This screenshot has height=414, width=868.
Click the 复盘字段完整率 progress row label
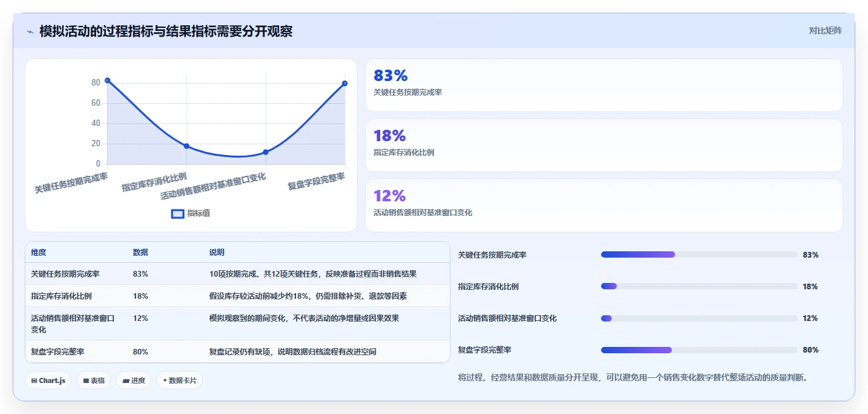pos(485,349)
